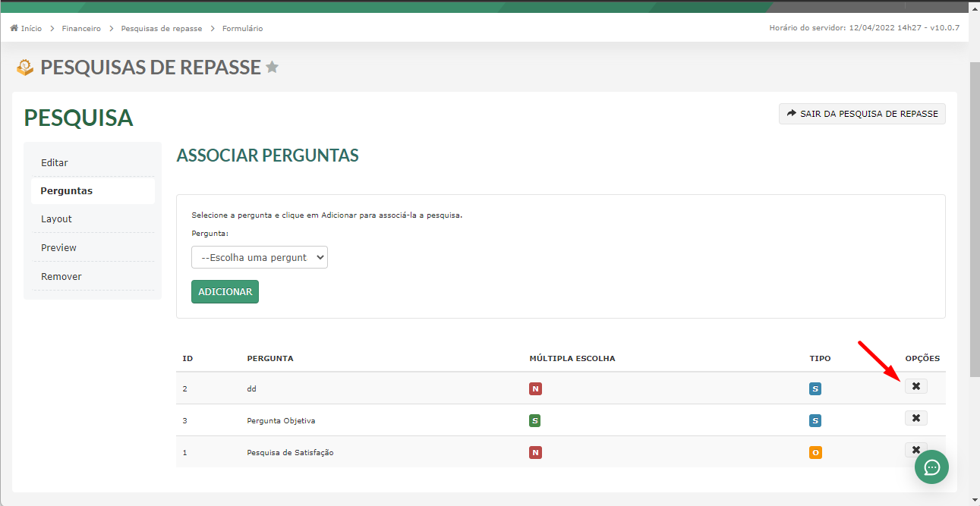Click the TIPO column header
The width and height of the screenshot is (980, 506).
click(820, 358)
